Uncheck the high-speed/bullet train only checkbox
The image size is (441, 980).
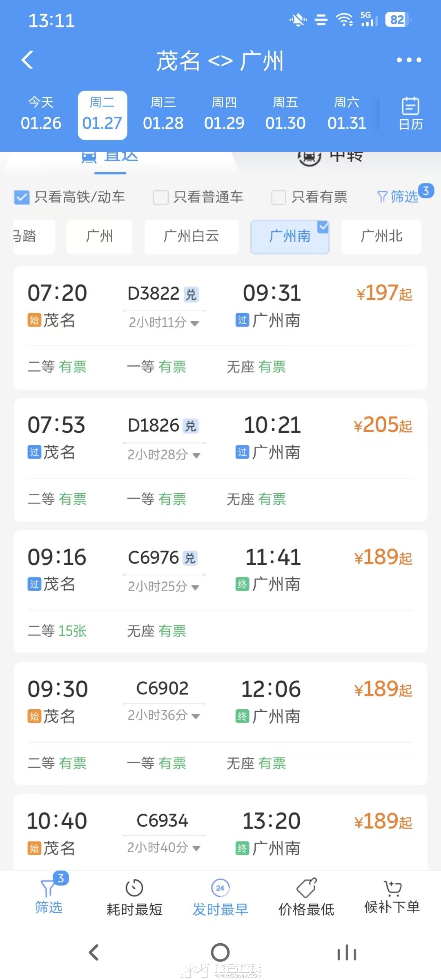(22, 197)
